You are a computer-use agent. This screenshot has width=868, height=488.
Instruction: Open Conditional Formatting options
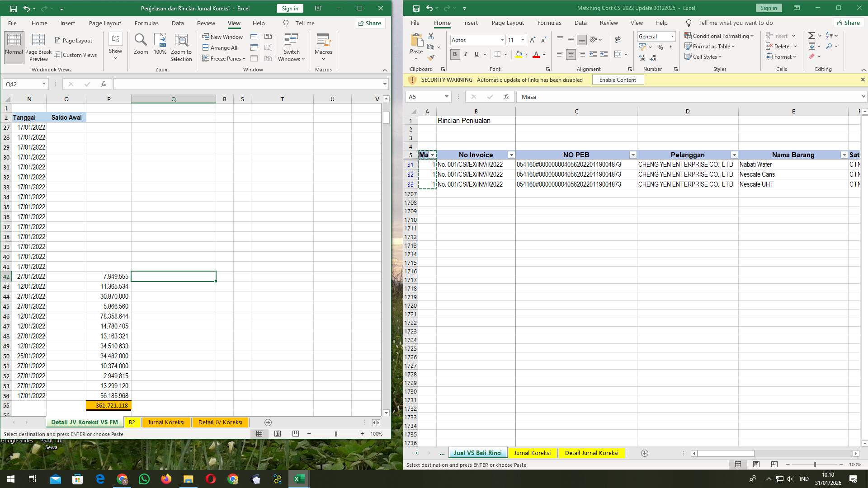(720, 36)
